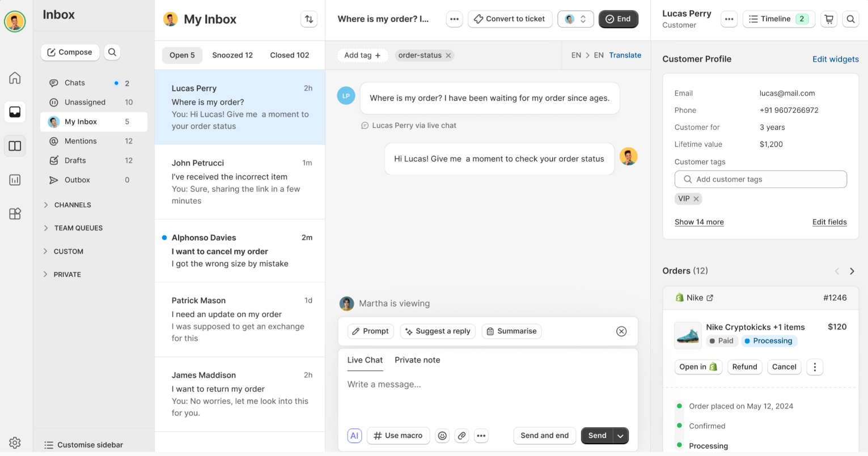Click the Suggest a reply button

(437, 331)
